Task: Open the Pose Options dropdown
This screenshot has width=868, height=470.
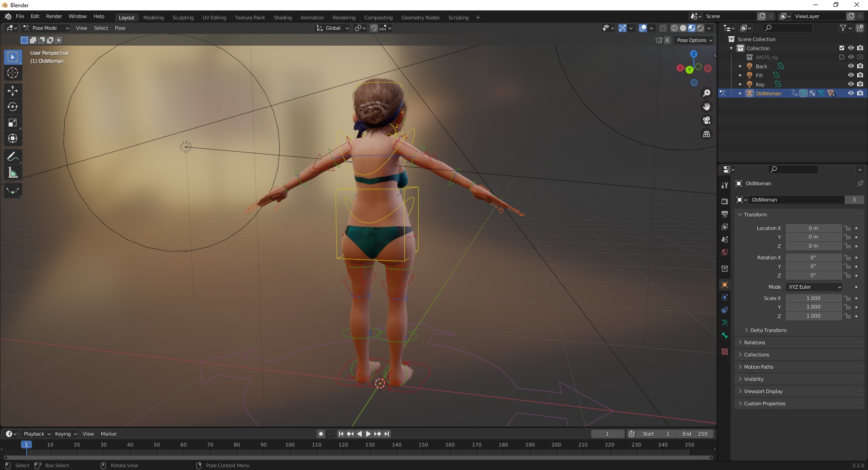Action: tap(694, 40)
